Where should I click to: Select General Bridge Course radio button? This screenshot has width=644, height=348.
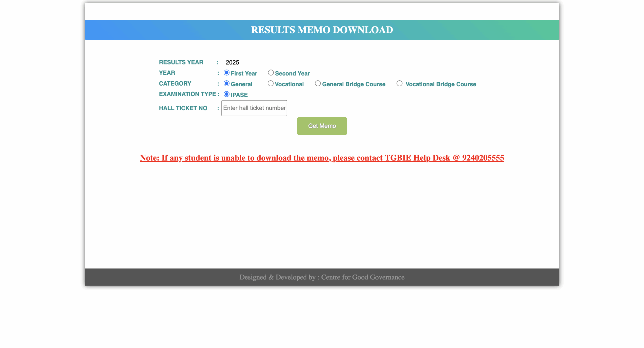(317, 83)
